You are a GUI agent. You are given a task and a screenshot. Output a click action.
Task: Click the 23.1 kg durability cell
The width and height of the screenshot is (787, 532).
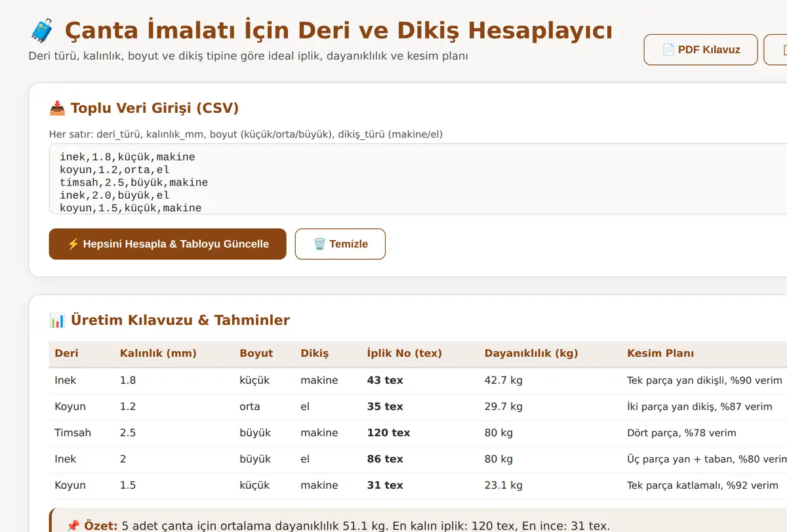click(504, 485)
